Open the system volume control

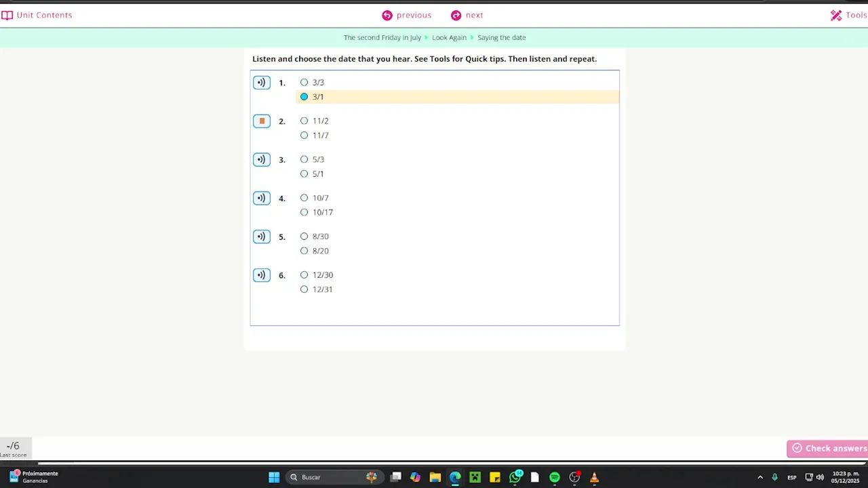pyautogui.click(x=820, y=477)
